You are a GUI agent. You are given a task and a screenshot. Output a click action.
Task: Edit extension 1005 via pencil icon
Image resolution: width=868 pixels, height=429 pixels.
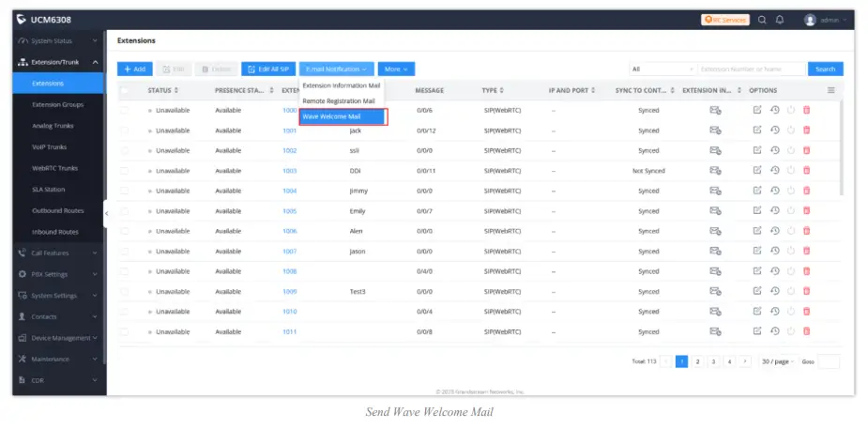click(757, 210)
